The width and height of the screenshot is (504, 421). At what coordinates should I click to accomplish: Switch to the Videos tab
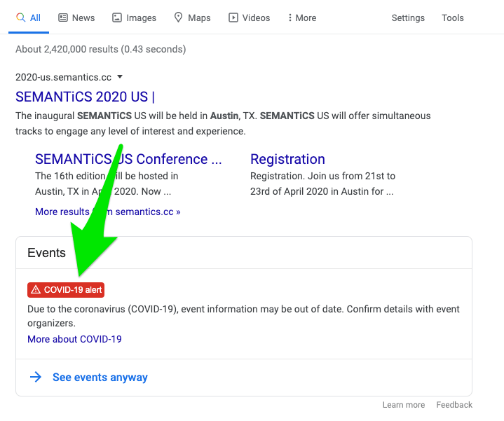tap(249, 18)
